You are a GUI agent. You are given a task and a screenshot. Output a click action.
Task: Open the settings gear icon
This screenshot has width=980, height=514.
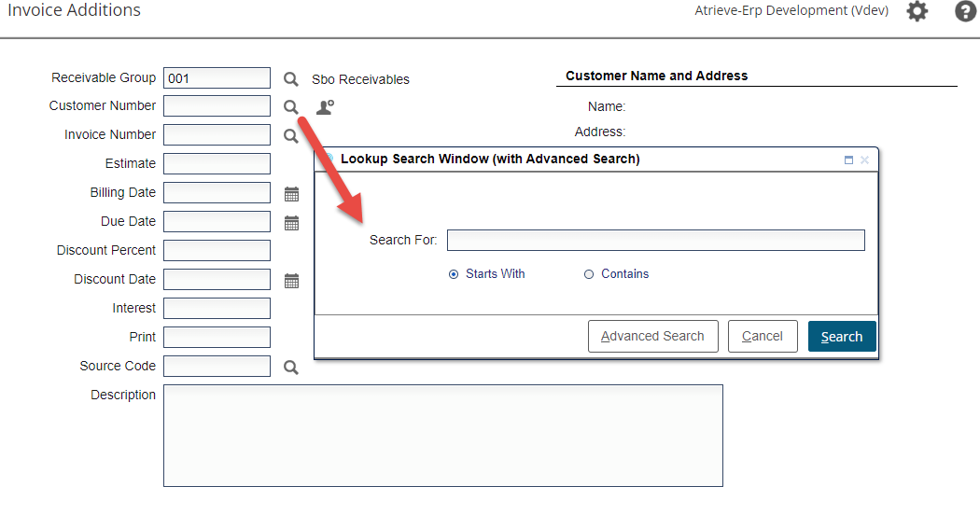coord(917,12)
